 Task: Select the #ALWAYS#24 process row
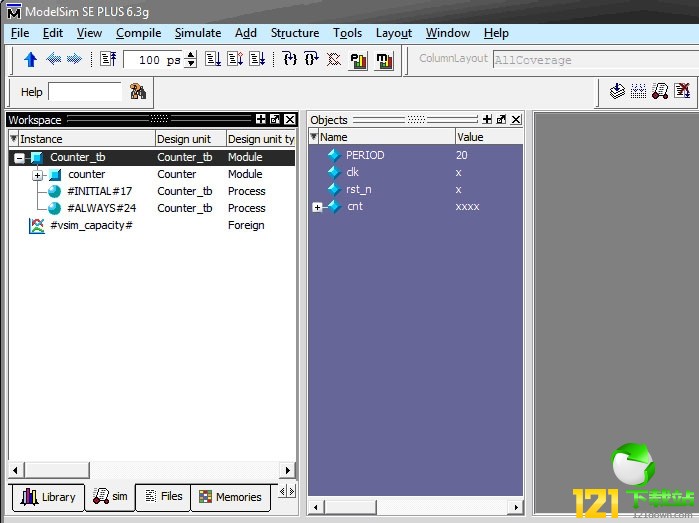click(x=152, y=208)
